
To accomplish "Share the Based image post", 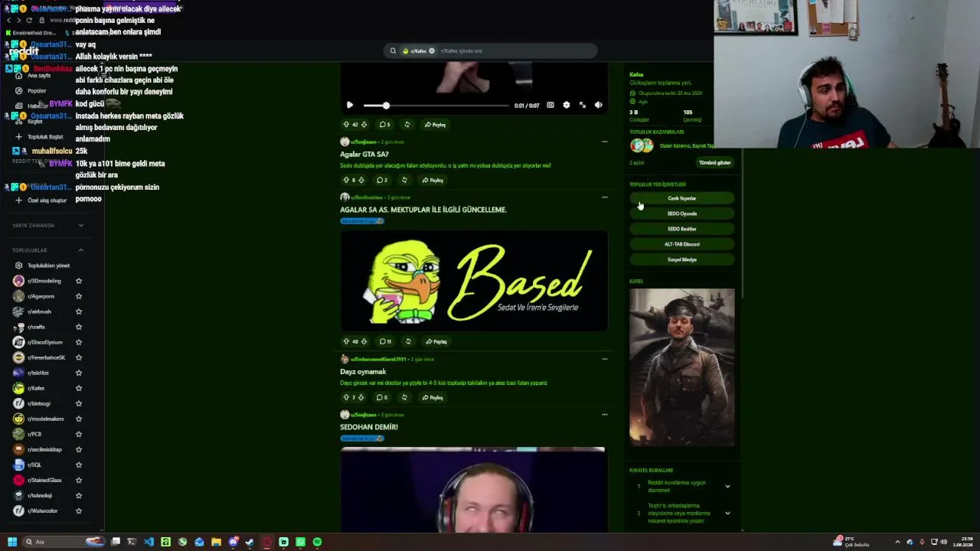I will pos(436,341).
